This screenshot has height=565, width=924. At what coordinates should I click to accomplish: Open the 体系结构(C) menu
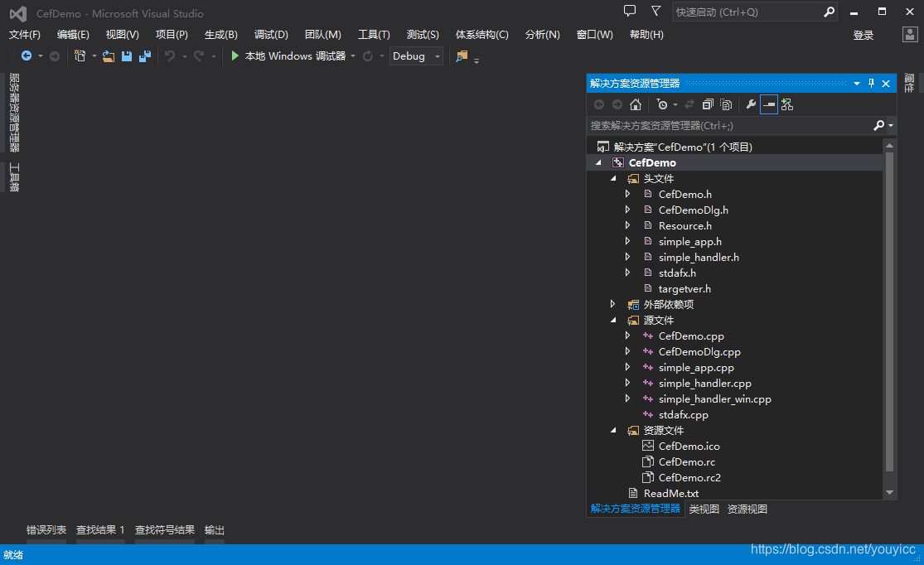[x=482, y=35]
